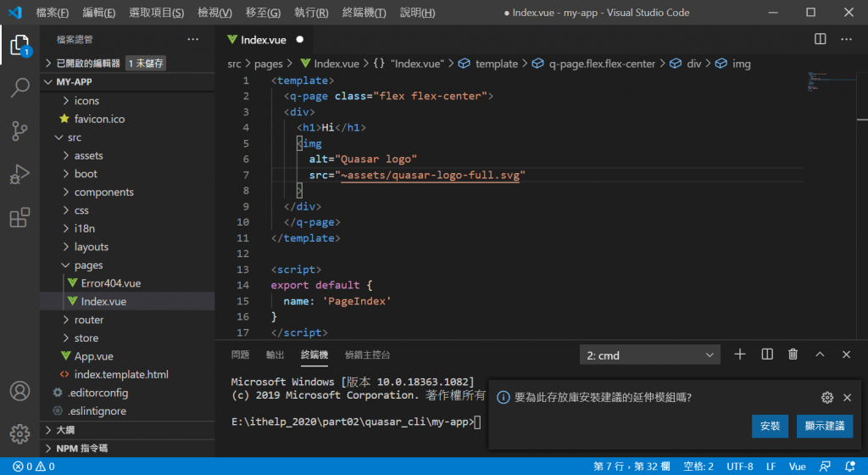Kill terminal with trash icon
The width and height of the screenshot is (868, 475).
coord(793,355)
